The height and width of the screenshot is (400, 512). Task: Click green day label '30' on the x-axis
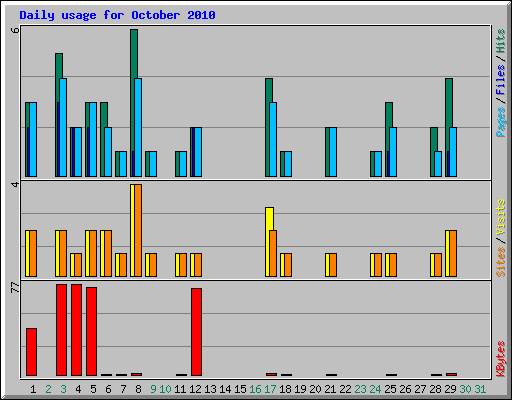(465, 389)
